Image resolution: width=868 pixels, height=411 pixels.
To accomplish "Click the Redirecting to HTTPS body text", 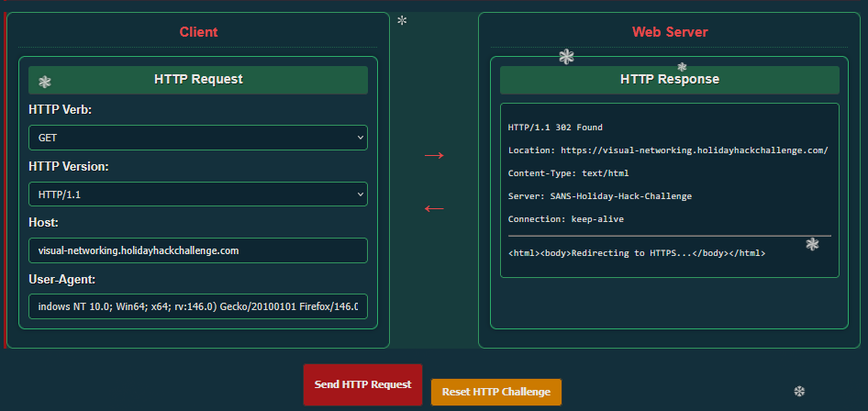I will (x=631, y=253).
